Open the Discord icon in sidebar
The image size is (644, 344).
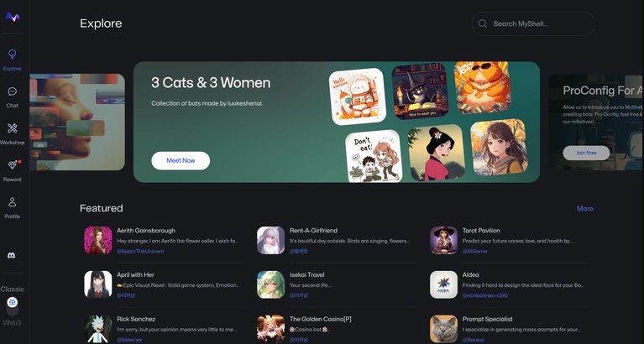click(x=12, y=255)
